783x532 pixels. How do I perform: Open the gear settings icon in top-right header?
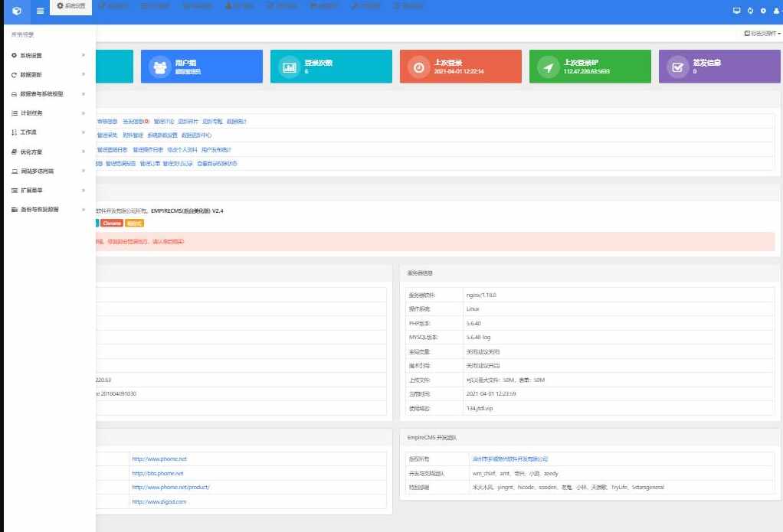pyautogui.click(x=763, y=11)
